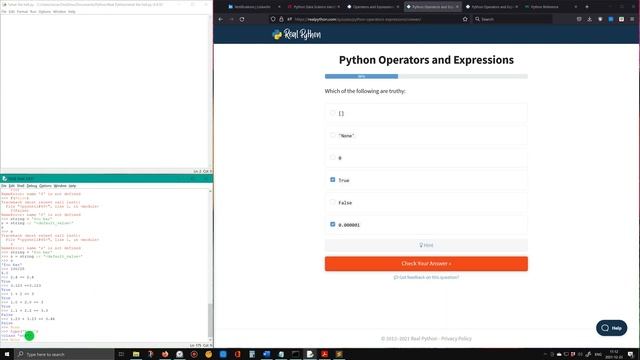Click the Pocket icon in the Firefox toolbar
Viewport: 640px width, 360px height.
pos(579,19)
